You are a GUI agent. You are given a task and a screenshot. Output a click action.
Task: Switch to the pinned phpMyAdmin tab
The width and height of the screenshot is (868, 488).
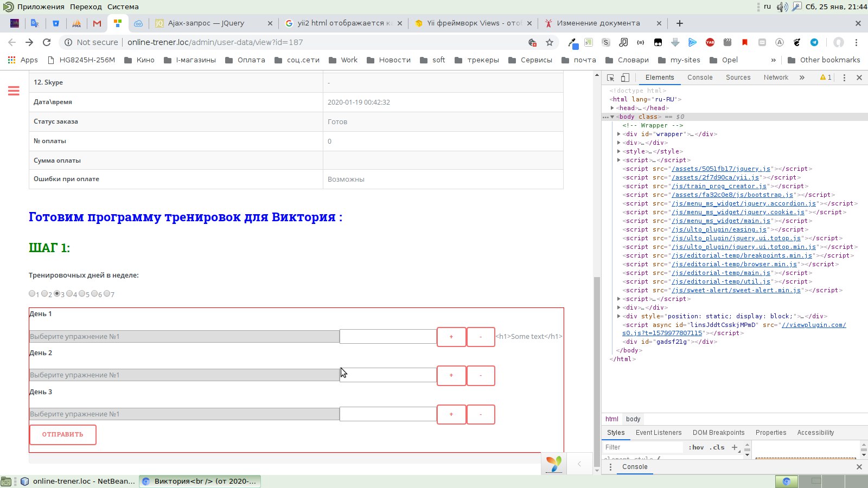76,23
